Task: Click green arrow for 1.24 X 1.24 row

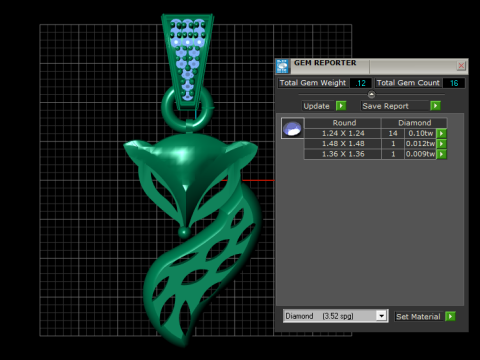Action: click(x=441, y=133)
